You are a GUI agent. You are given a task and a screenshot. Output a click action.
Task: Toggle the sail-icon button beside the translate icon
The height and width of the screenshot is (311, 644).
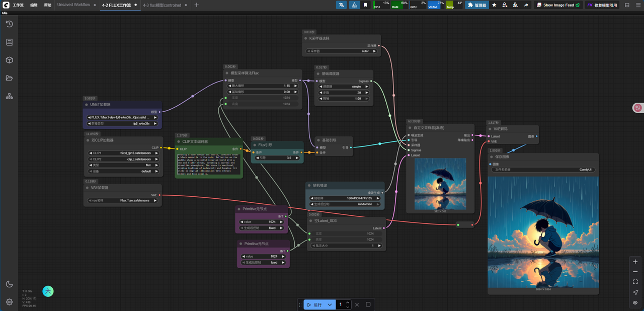(x=354, y=5)
